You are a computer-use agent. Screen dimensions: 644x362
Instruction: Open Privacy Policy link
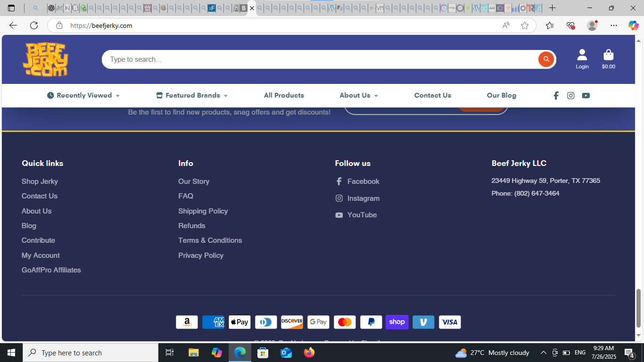coord(201,255)
